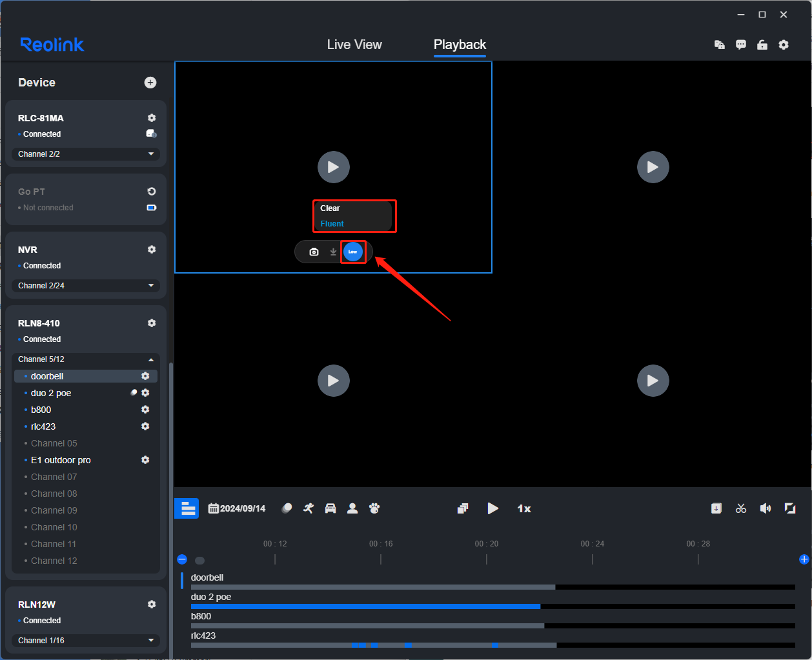Toggle the pet paw detection filter
The image size is (812, 660).
pos(374,508)
